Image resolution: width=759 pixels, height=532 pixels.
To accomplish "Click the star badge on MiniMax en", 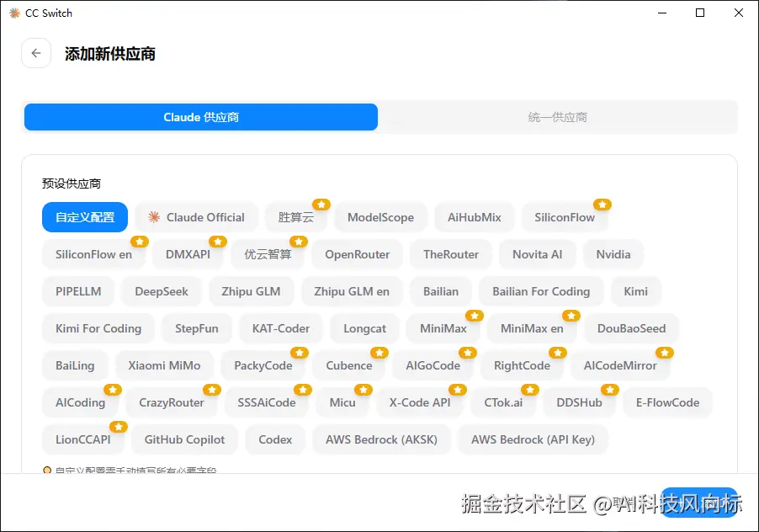I will 571,316.
